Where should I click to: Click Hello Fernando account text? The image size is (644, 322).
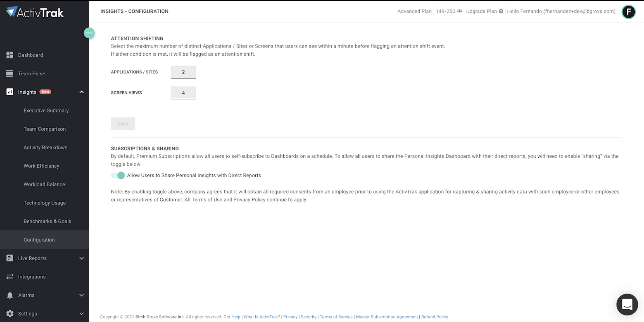click(561, 11)
